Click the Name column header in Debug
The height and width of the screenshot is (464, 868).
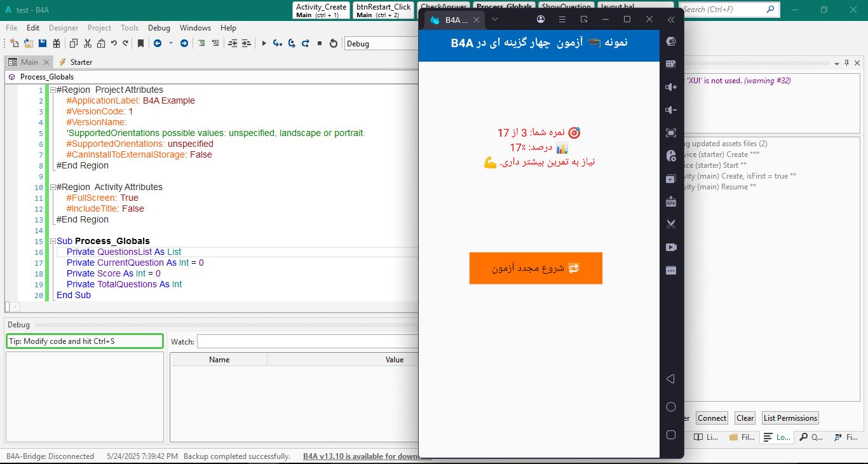click(x=219, y=359)
